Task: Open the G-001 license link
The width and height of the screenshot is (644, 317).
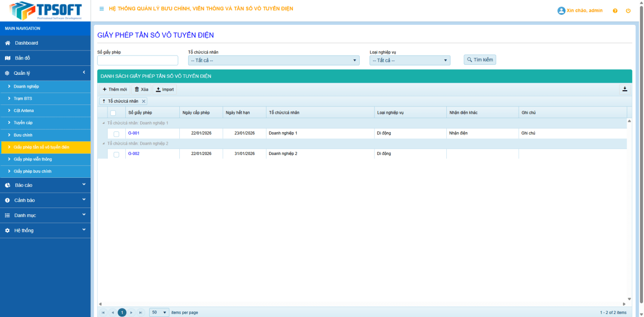Action: point(134,133)
